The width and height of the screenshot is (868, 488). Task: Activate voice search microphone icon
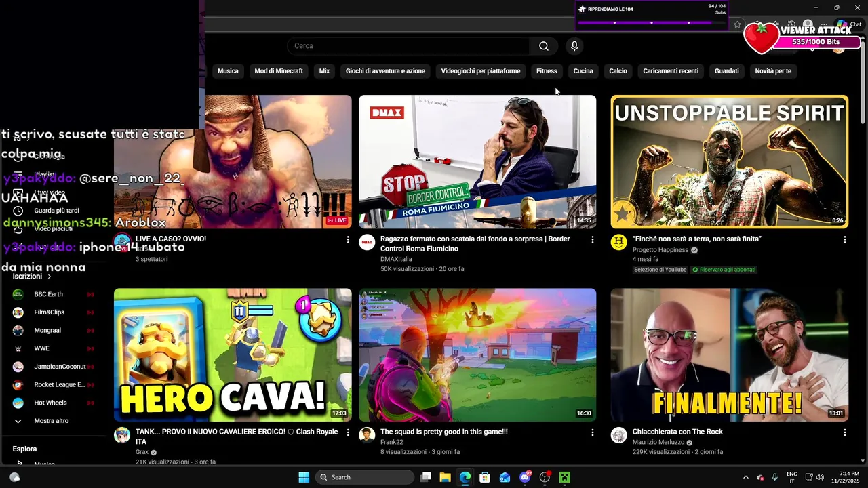(x=574, y=46)
